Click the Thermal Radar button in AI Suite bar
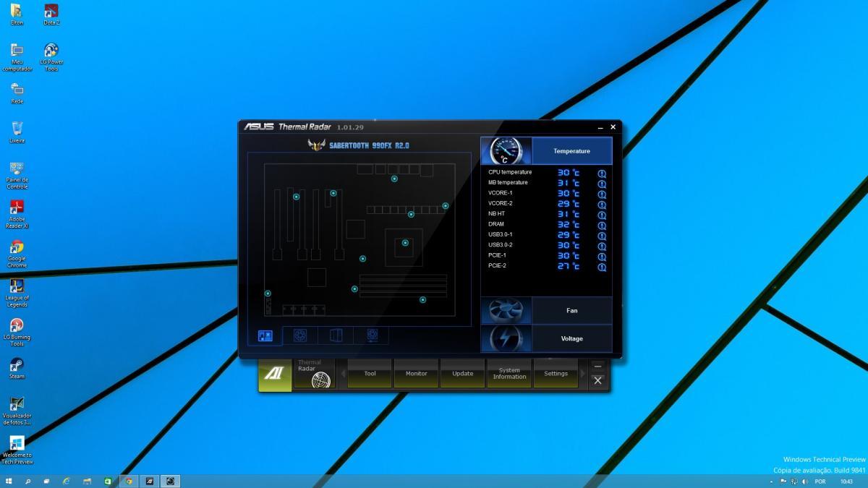 tap(315, 374)
